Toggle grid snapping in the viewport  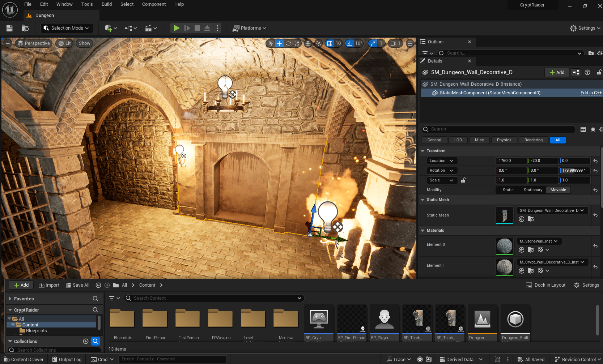330,43
